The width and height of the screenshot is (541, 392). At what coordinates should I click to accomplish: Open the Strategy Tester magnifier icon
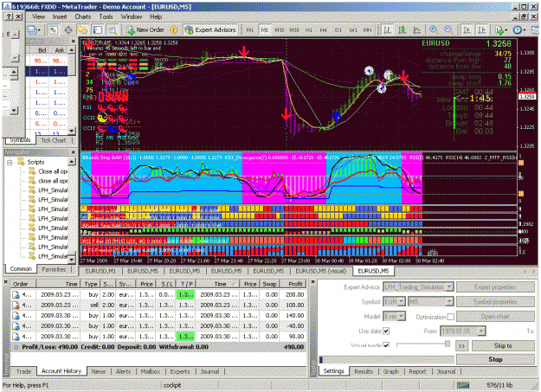(113, 30)
